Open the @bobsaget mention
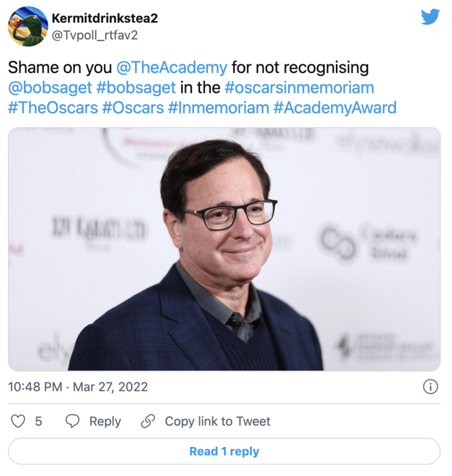Viewport: 452px width, 476px height. (50, 88)
